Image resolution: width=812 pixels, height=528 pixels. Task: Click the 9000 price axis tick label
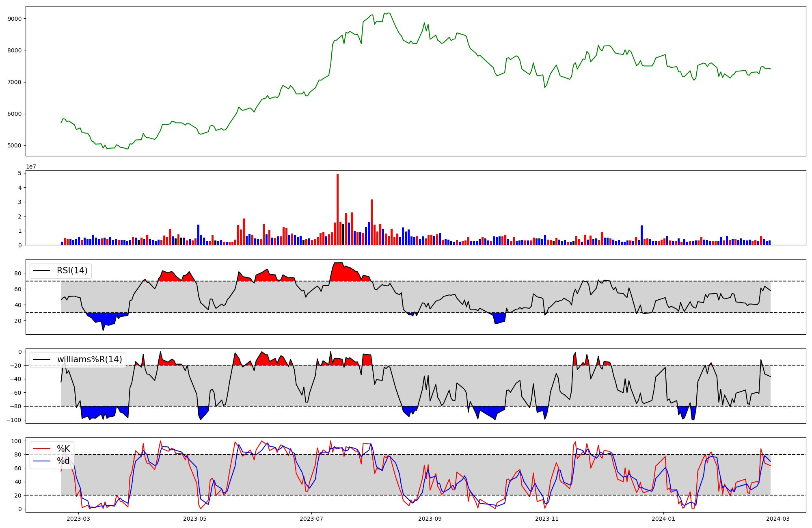click(15, 19)
